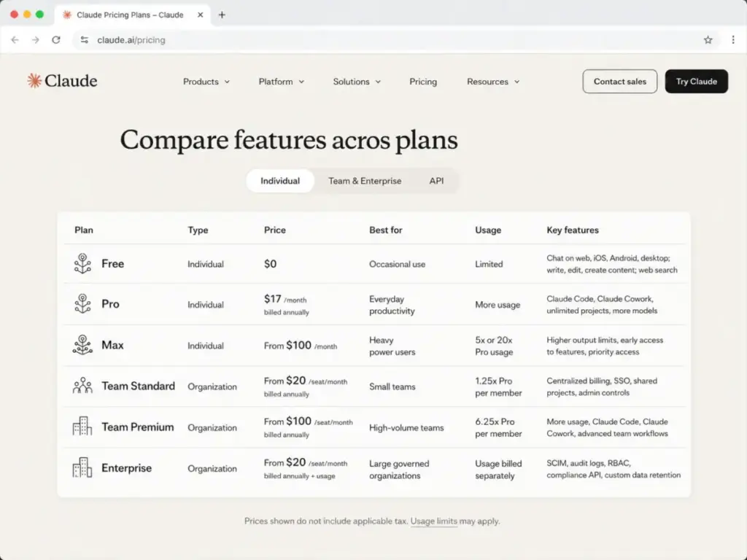
Task: Go back with browser back arrow
Action: 15,40
